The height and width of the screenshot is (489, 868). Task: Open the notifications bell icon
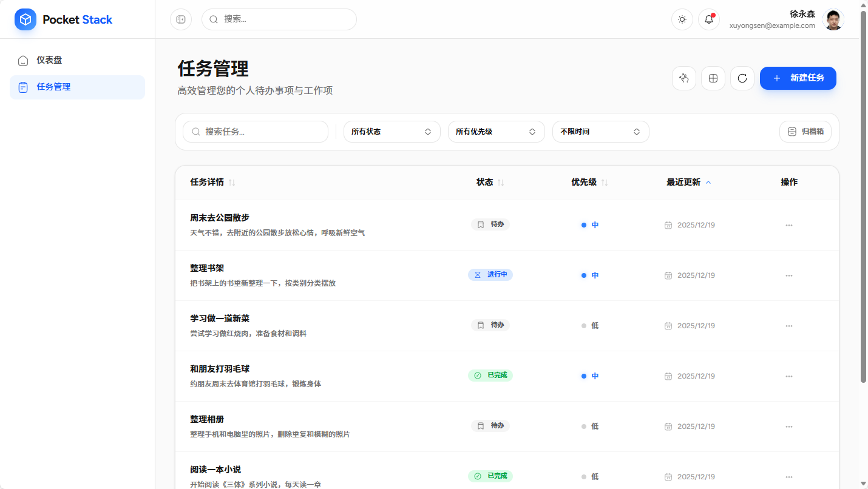click(x=708, y=19)
